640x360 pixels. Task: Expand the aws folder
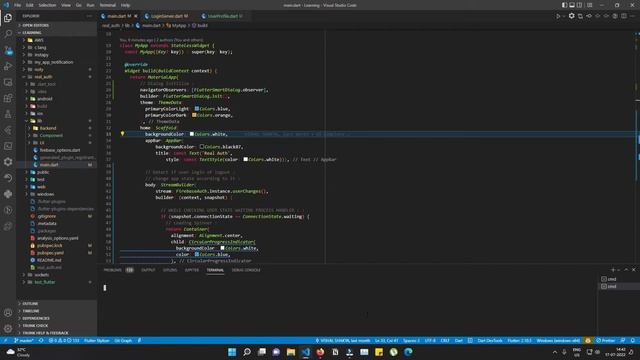[56, 40]
